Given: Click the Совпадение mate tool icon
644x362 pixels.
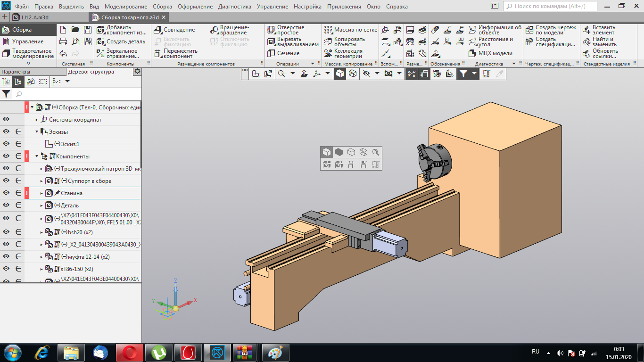Looking at the screenshot, I should point(158,30).
